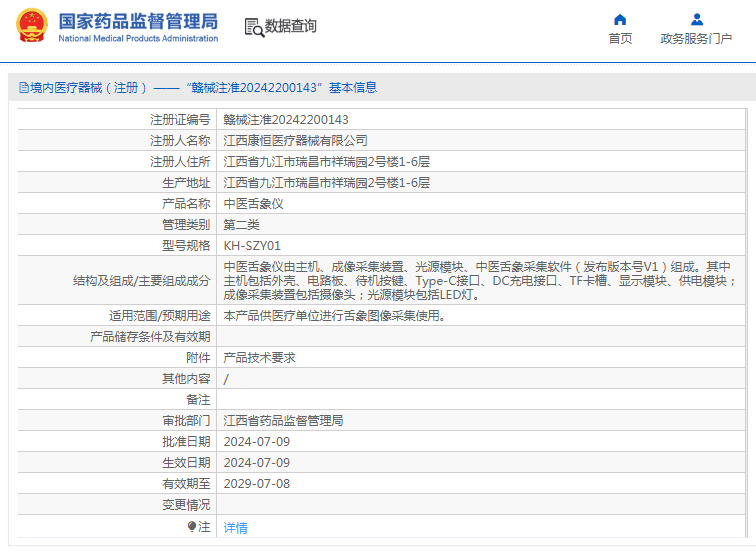Click the national emblem logo
Screen dimensions: 756x553
coord(32,26)
